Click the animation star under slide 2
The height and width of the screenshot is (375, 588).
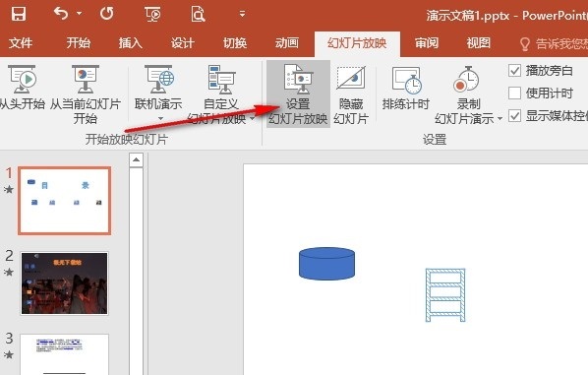click(9, 273)
